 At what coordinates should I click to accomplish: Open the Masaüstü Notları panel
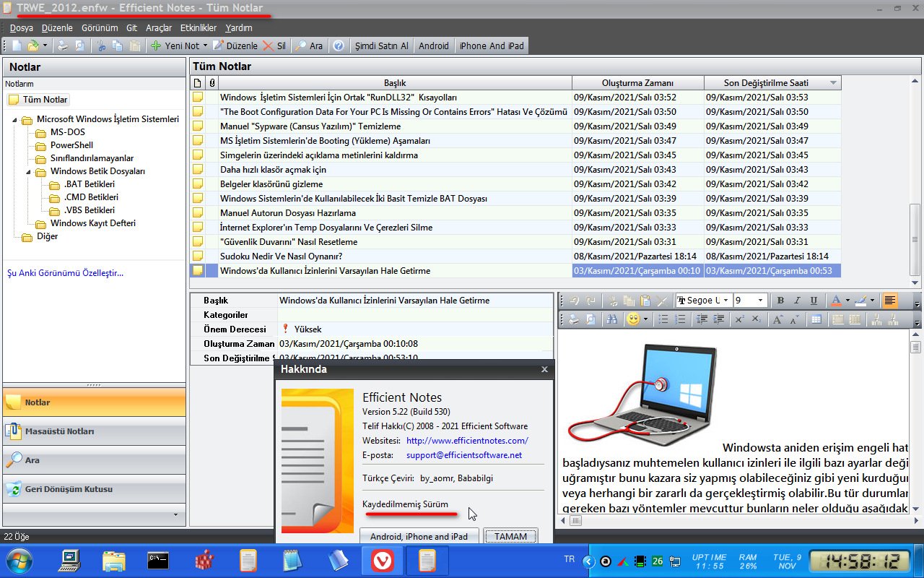coord(94,431)
